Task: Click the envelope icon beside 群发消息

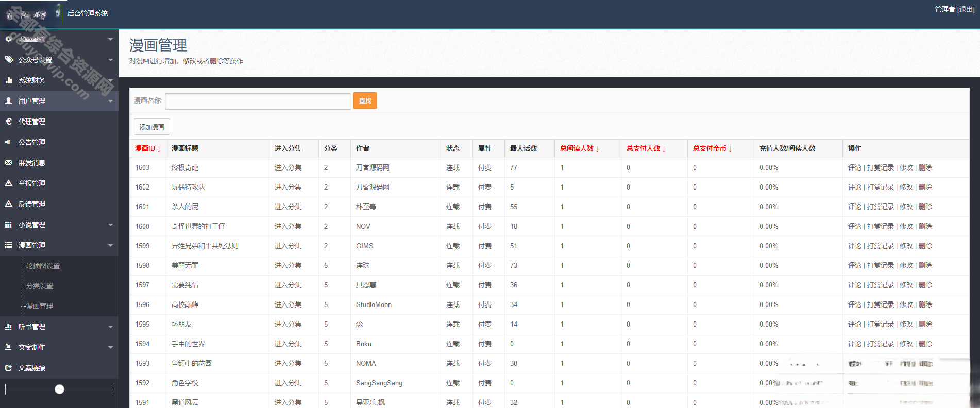Action: pos(9,163)
